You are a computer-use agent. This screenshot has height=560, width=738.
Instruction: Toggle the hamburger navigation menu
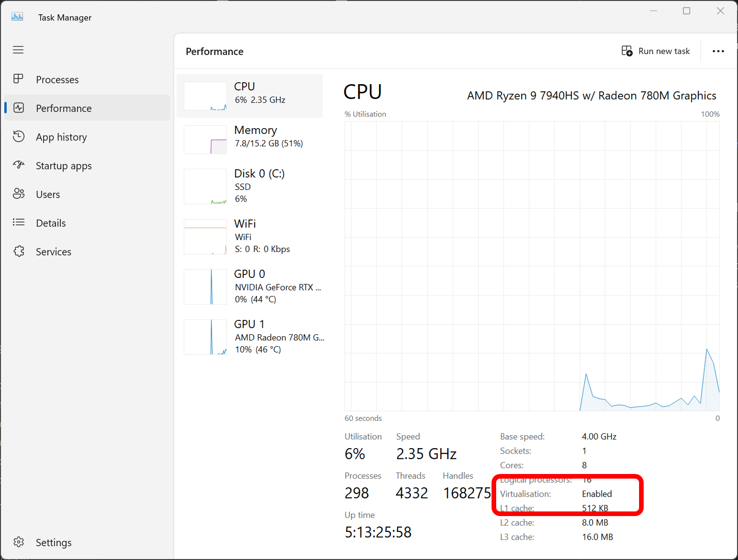coord(18,50)
